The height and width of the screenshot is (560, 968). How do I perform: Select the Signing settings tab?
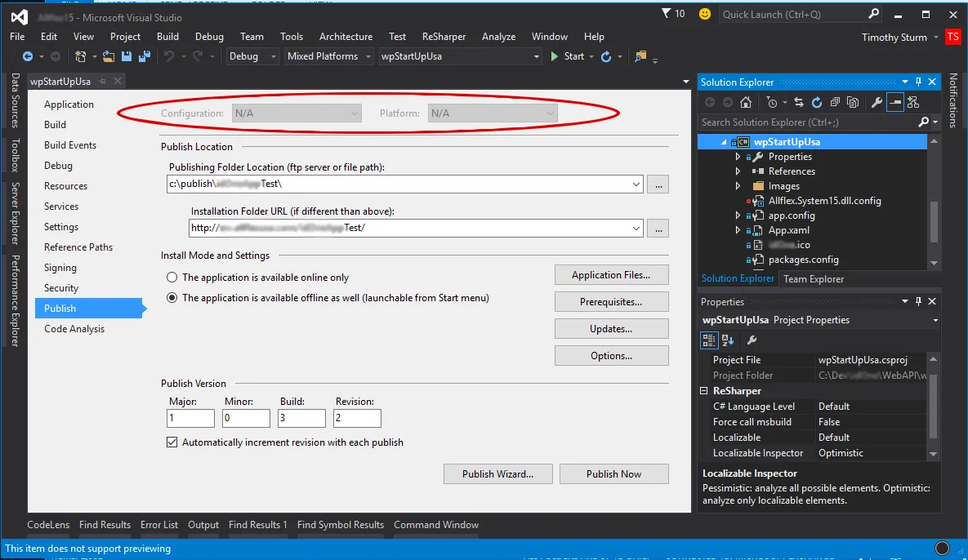pyautogui.click(x=60, y=268)
